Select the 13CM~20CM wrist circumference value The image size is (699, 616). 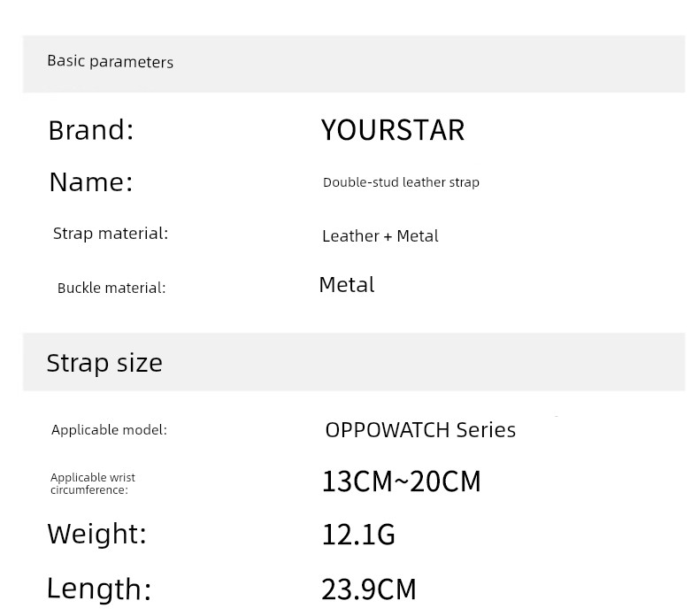pyautogui.click(x=401, y=481)
